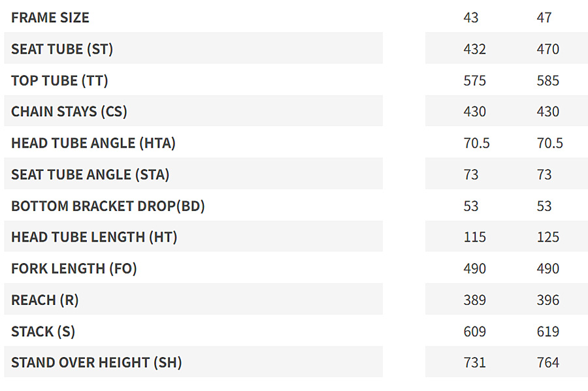Select seat tube value 432

click(474, 49)
